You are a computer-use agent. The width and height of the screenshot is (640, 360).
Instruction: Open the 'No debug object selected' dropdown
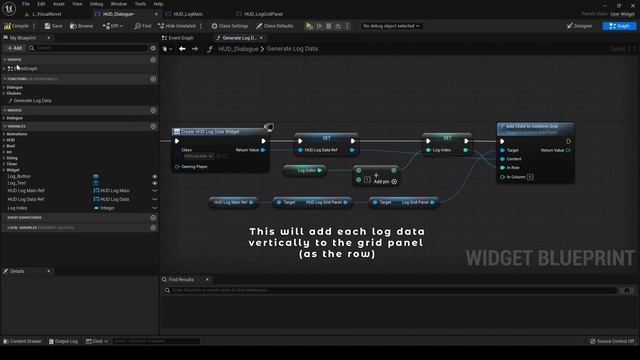pos(391,26)
